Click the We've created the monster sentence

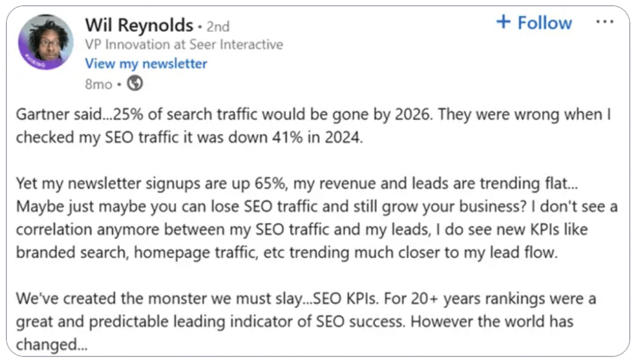(158, 299)
